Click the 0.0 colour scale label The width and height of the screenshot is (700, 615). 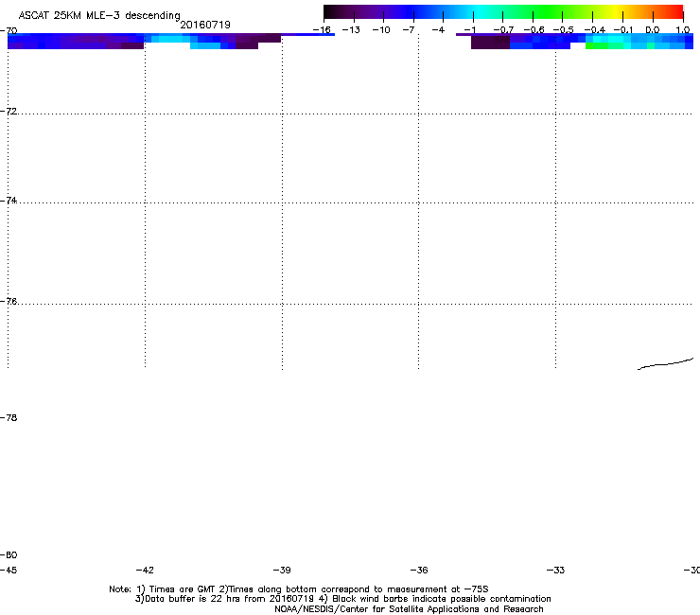click(x=653, y=30)
